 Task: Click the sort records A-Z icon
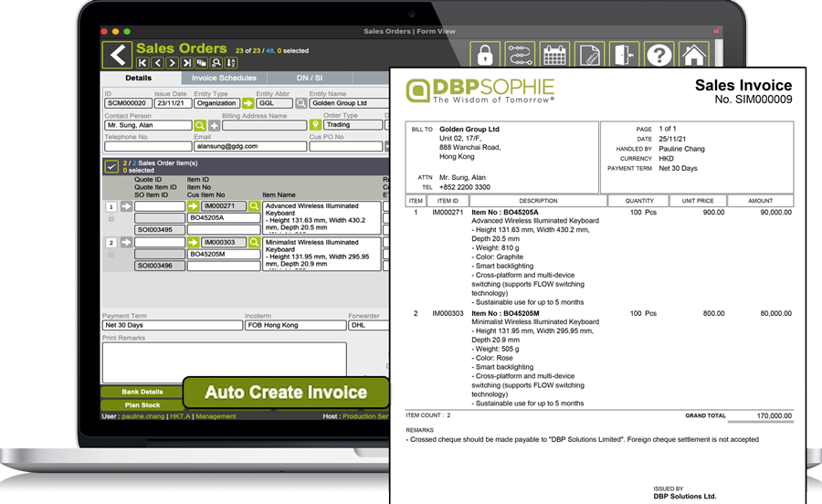(230, 63)
